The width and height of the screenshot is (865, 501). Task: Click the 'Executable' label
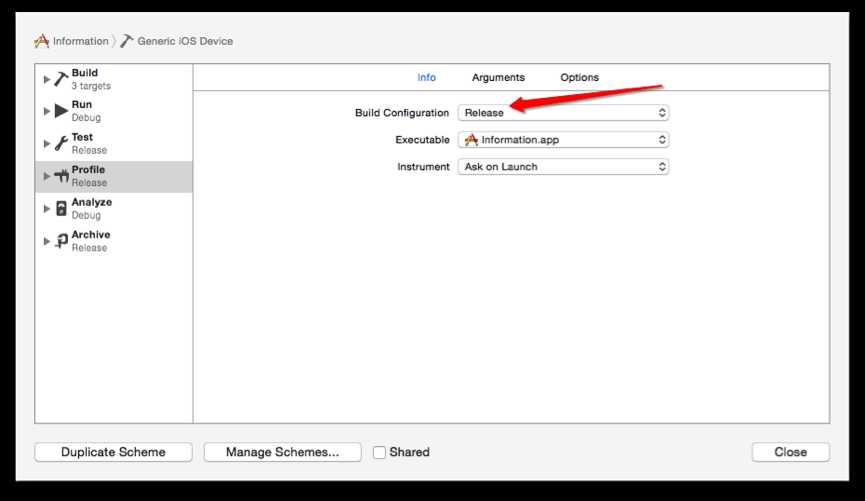422,140
